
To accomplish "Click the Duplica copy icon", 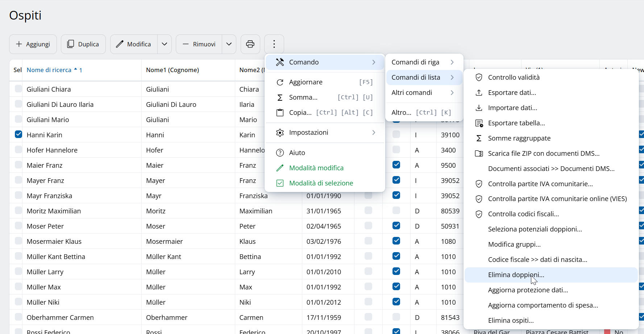I will (x=71, y=44).
